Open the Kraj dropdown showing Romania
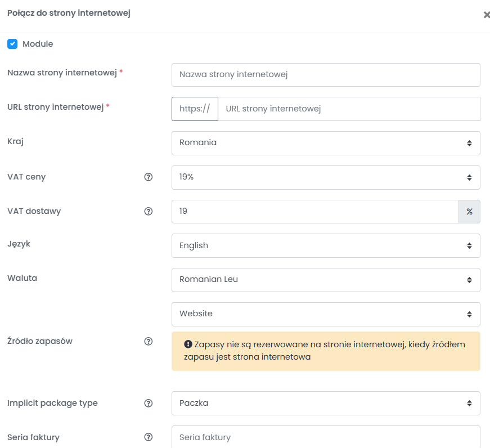The width and height of the screenshot is (490, 448). (x=326, y=143)
